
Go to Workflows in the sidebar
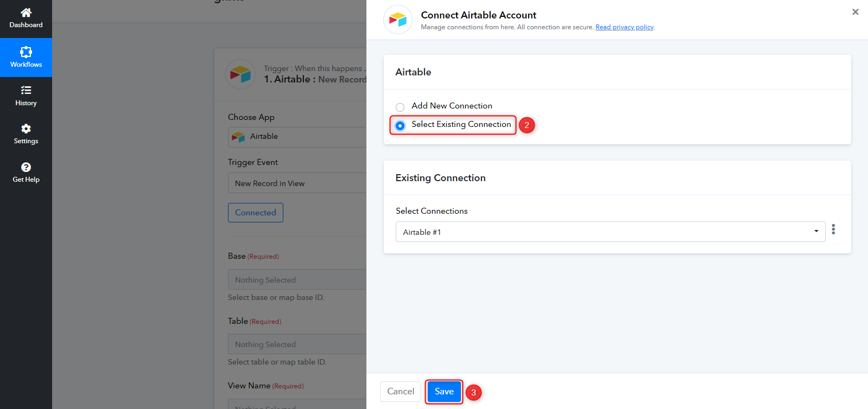[x=26, y=57]
